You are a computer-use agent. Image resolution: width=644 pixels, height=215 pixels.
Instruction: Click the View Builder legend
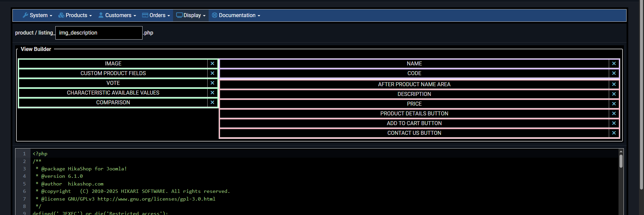click(36, 49)
